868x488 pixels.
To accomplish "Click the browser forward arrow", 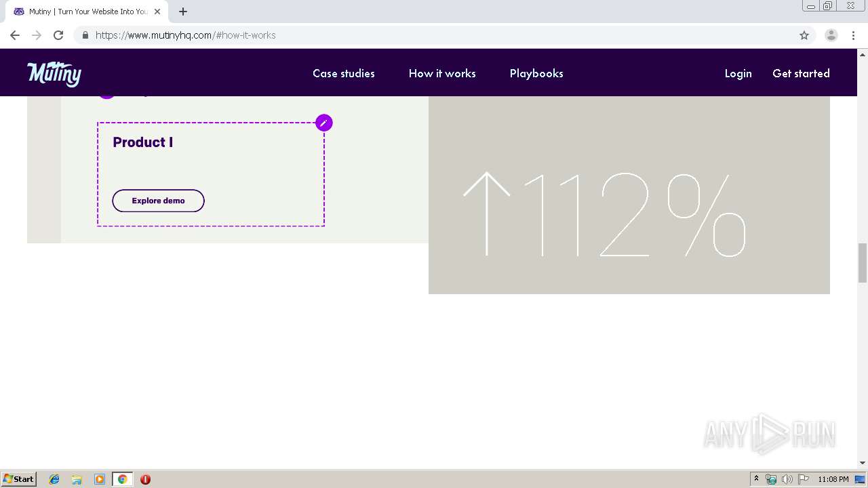I will pyautogui.click(x=37, y=35).
